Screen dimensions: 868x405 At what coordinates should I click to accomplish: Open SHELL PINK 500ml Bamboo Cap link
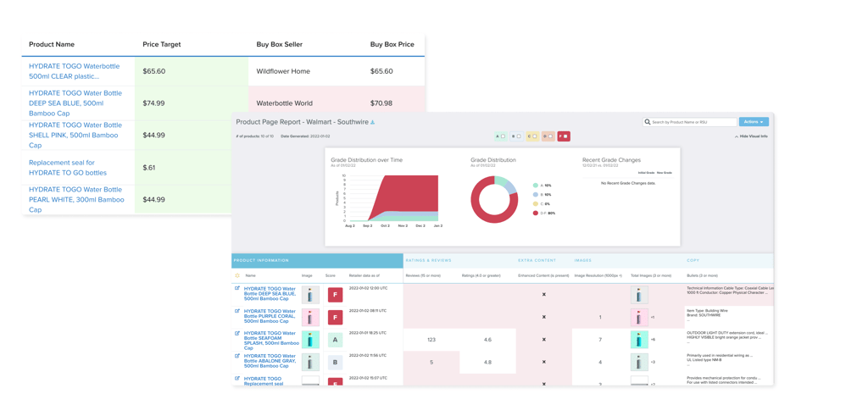point(75,135)
